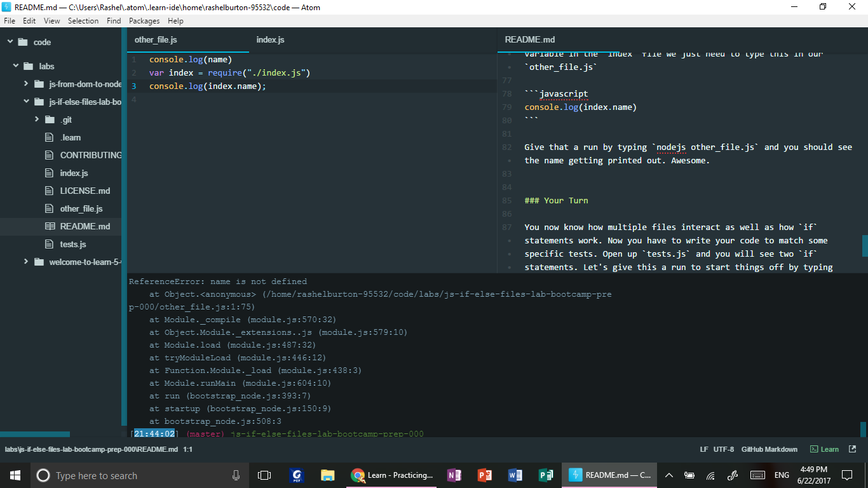Click the ENG language indicator
Screen dimensions: 868x488
pos(782,475)
